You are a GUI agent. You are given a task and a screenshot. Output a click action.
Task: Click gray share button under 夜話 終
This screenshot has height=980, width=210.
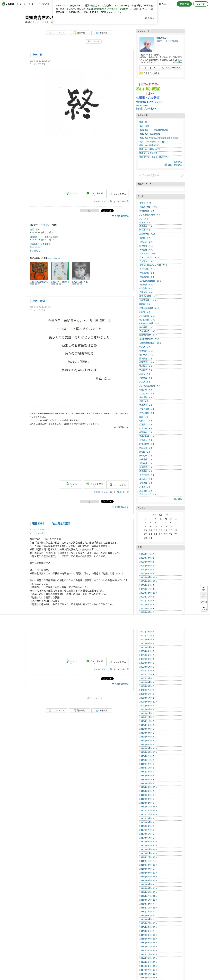coord(90,211)
